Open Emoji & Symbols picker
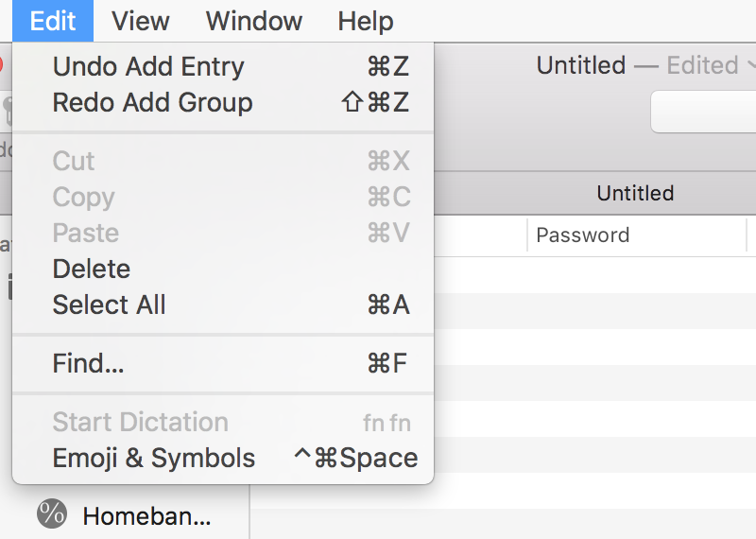Screen dimensions: 756x539 point(223,458)
